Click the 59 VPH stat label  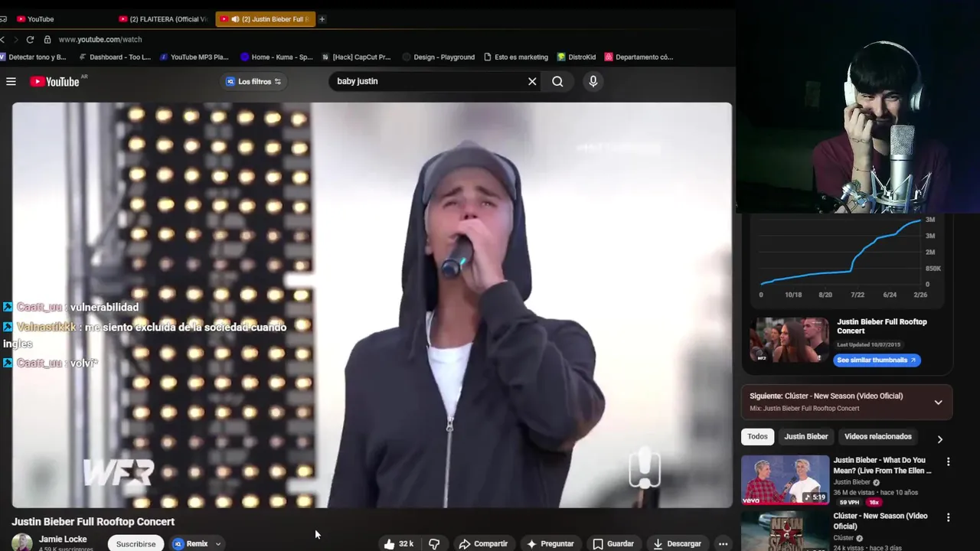[x=848, y=502]
